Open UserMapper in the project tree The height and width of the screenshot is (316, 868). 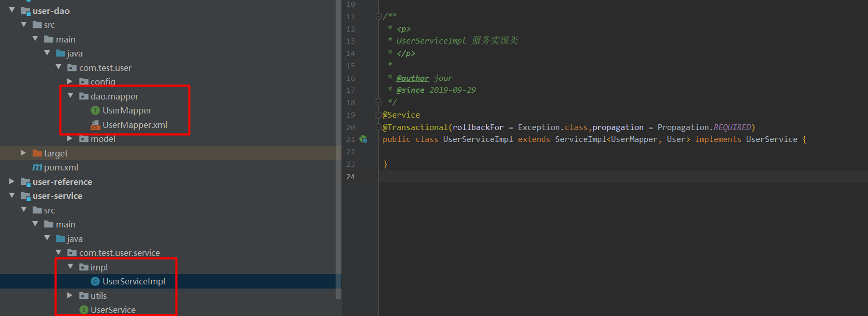pos(127,110)
